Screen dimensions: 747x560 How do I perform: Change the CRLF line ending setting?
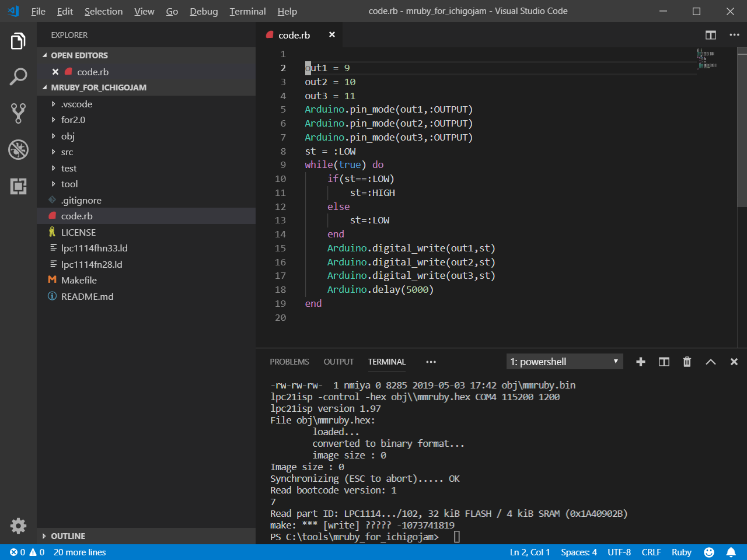click(651, 552)
